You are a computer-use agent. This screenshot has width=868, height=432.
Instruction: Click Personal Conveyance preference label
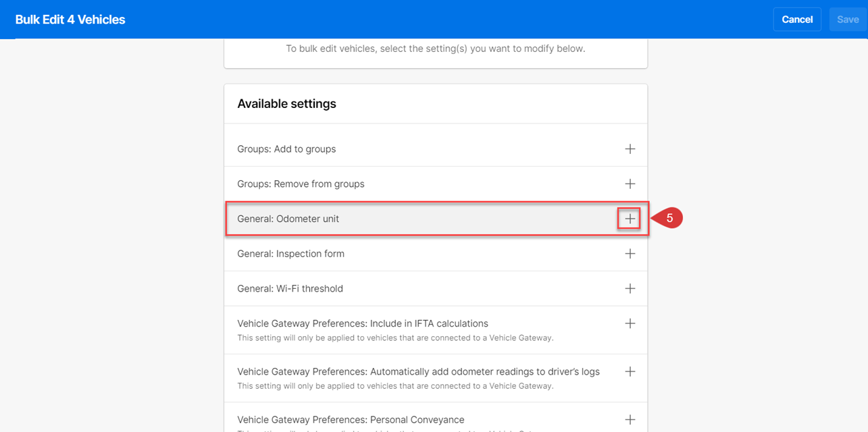pyautogui.click(x=351, y=420)
